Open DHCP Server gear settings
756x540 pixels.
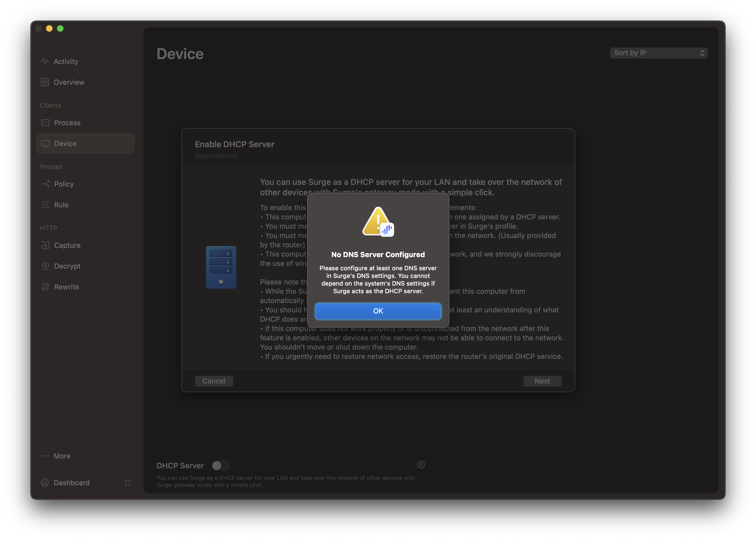click(421, 464)
